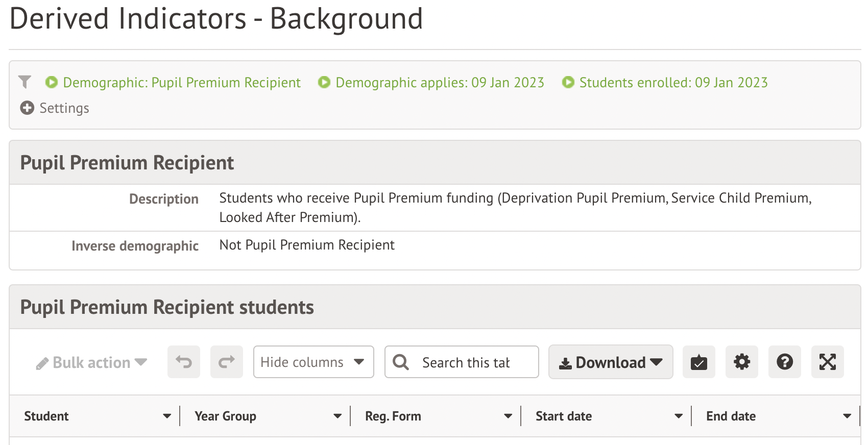
Task: Expand table to fullscreen
Action: 828,362
